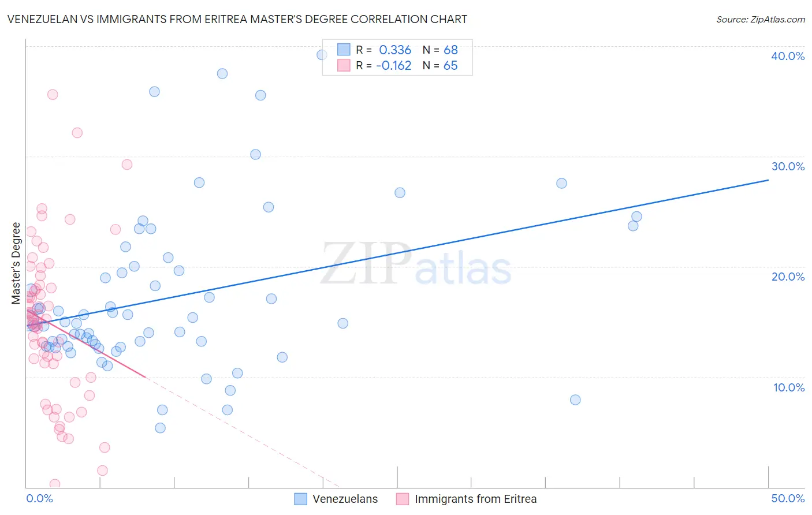Click the N = 65 value in legend
The image size is (812, 515).
440,65
